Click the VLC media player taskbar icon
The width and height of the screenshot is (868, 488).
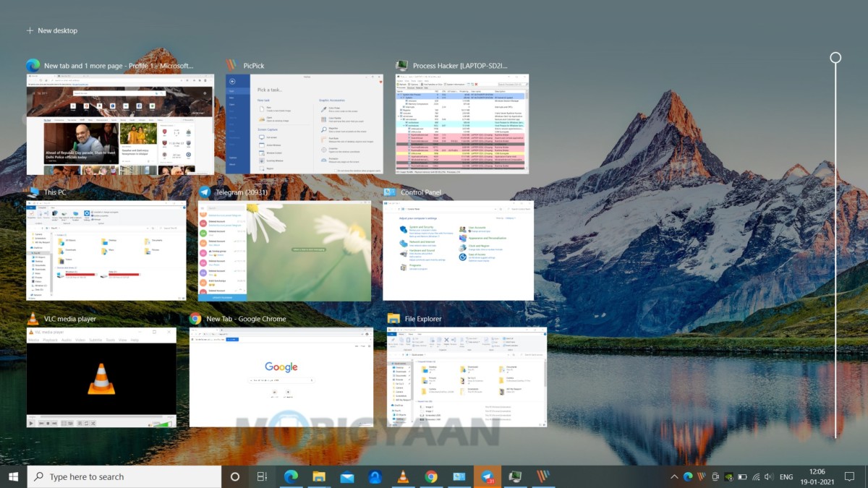click(x=403, y=476)
